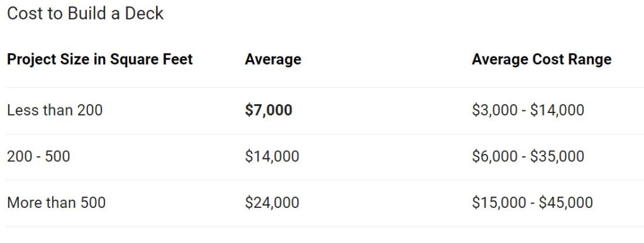Select the 'More than 500' row label
Image resolution: width=644 pixels, height=243 pixels.
(x=56, y=202)
